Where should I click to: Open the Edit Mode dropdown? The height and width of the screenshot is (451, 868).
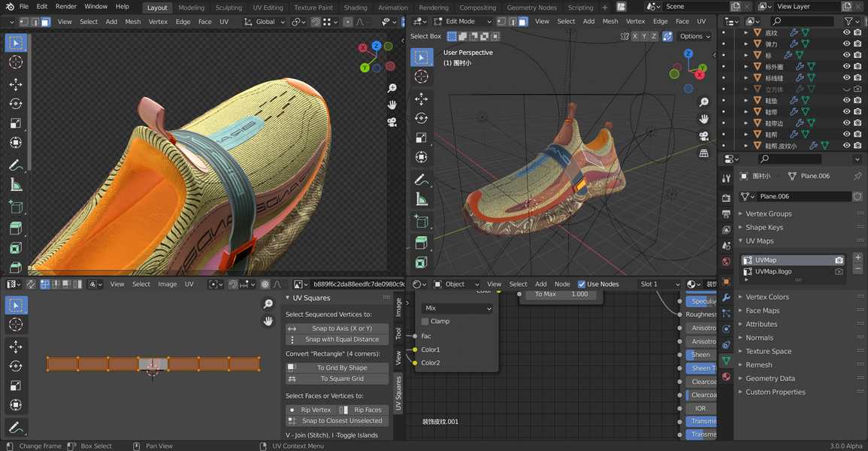pos(462,21)
